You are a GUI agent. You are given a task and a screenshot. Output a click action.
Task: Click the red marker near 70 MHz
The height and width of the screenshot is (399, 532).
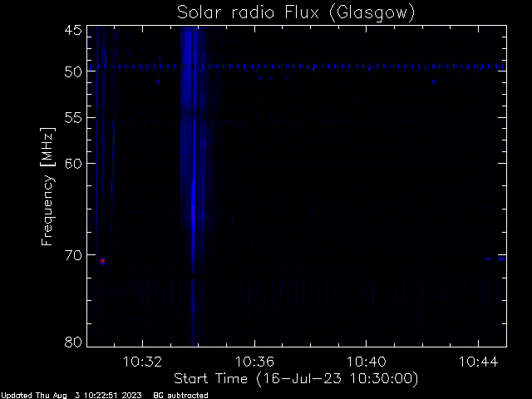(102, 261)
